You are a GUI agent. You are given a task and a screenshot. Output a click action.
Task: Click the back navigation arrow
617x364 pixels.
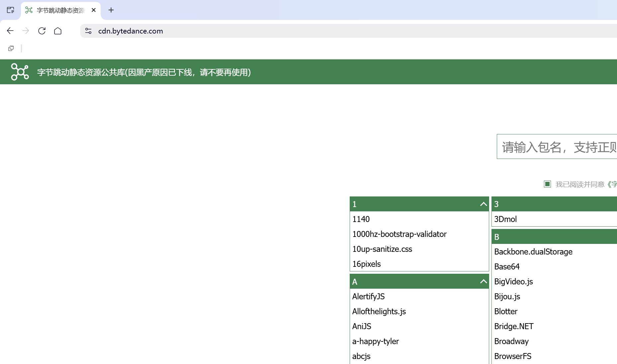(x=10, y=31)
